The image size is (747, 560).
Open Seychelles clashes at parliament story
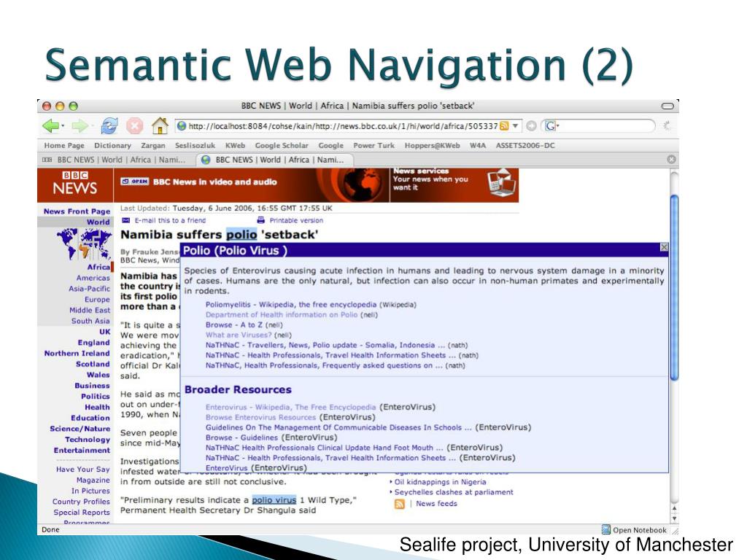click(x=454, y=492)
